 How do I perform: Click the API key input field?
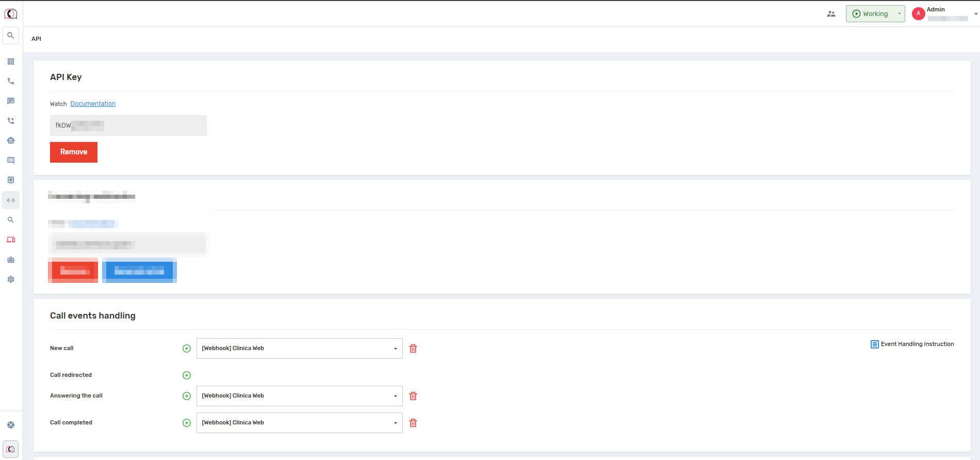128,125
